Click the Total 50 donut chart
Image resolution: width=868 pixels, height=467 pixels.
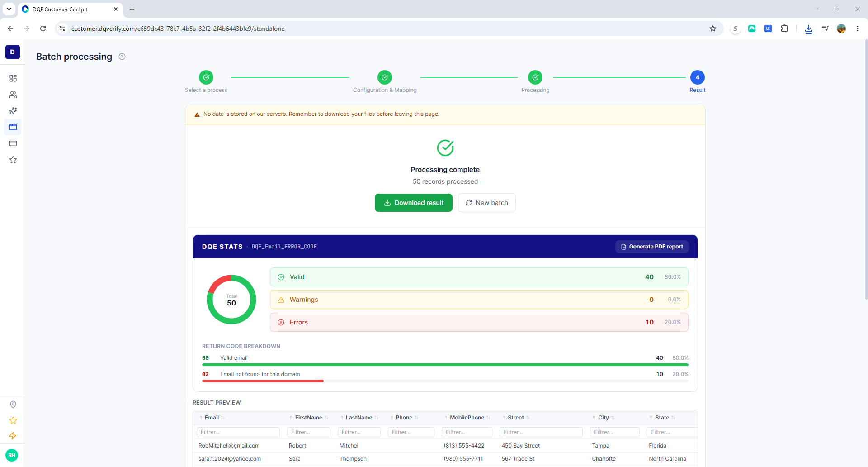click(231, 300)
